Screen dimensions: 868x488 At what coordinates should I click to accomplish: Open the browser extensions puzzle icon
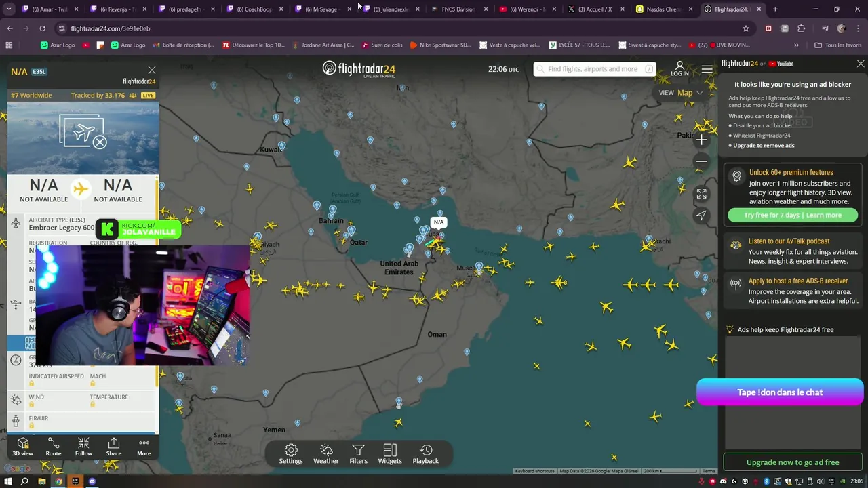coord(801,28)
